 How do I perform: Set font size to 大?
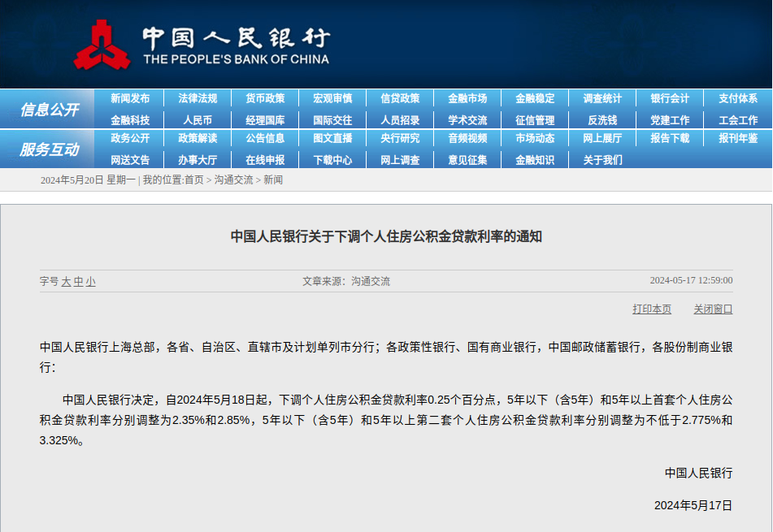click(x=67, y=282)
